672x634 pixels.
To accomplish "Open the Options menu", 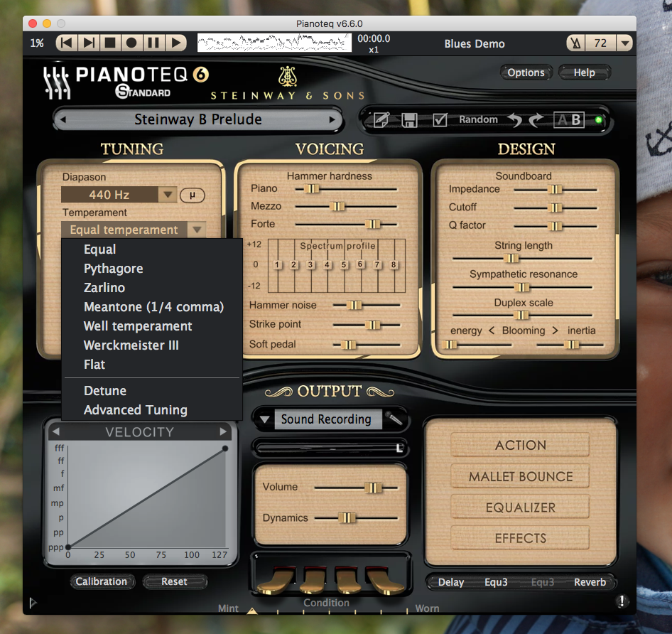I will pos(526,72).
